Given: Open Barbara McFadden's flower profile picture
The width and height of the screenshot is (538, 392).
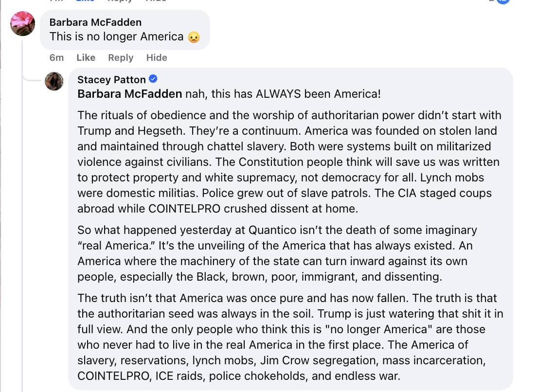Looking at the screenshot, I should [22, 23].
